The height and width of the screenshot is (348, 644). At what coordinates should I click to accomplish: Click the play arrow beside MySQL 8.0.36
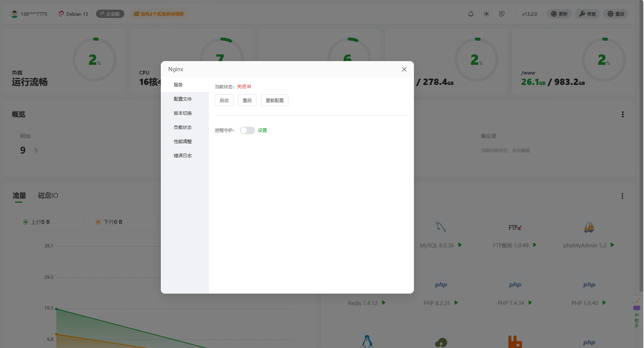pos(460,245)
